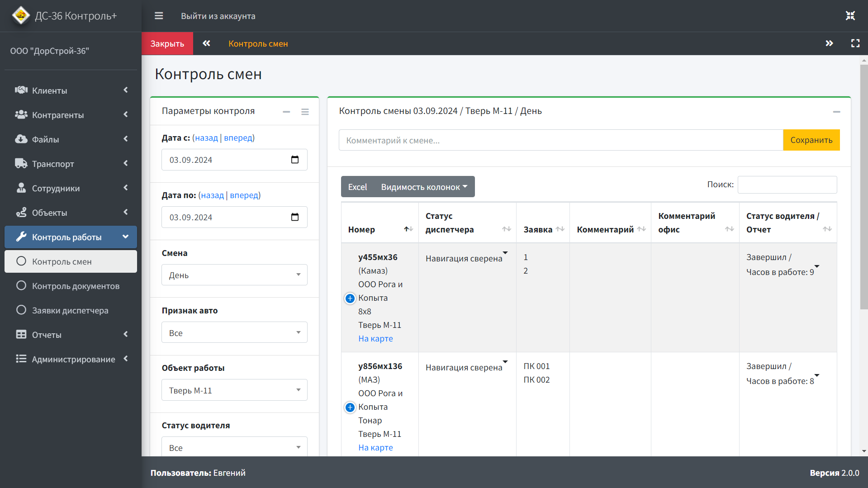868x488 pixels.
Task: Expand the Транспорт sidebar menu
Action: pyautogui.click(x=71, y=163)
